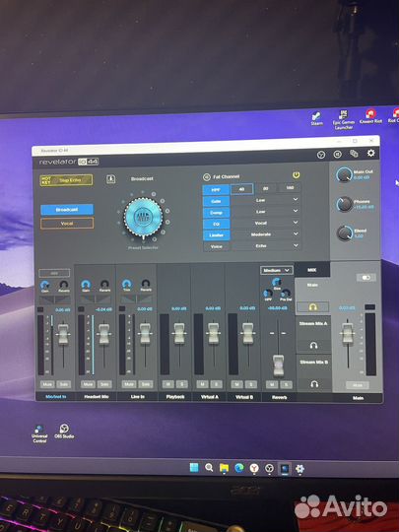This screenshot has height=532, width=399.
Task: Open the Steam desktop shortcut
Action: tap(316, 119)
